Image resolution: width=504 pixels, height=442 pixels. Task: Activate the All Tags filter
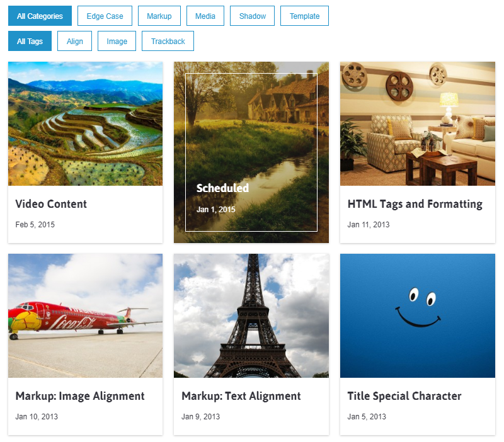pyautogui.click(x=30, y=41)
